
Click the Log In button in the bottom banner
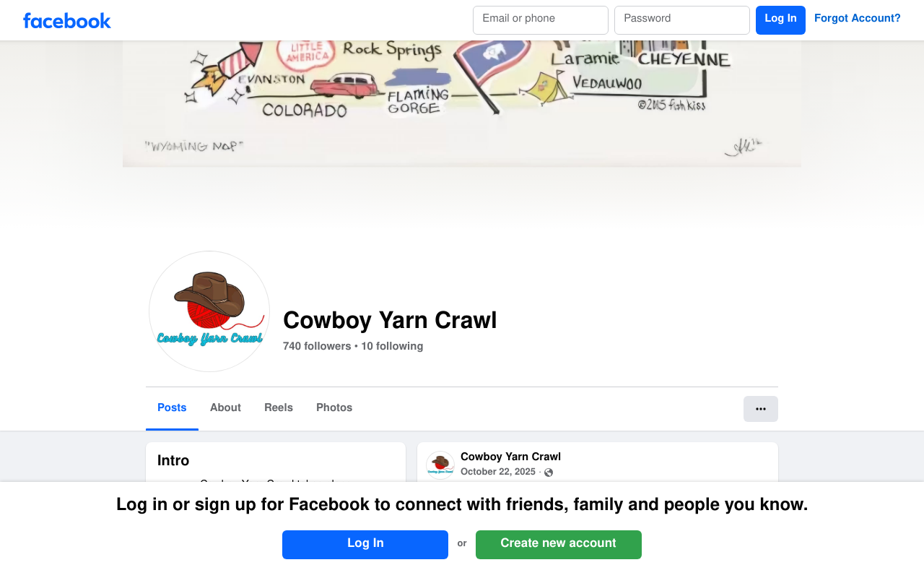point(365,545)
